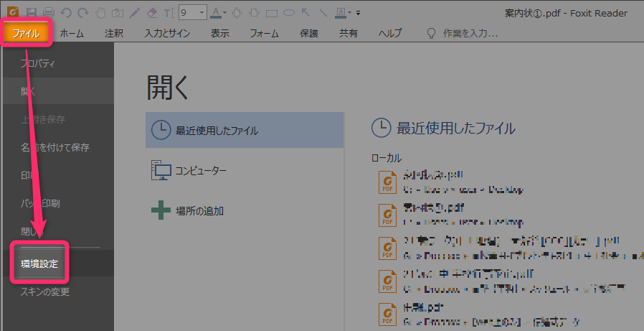This screenshot has height=331, width=644.
Task: Expand the customize quick access toolbar arrow
Action: [x=359, y=13]
